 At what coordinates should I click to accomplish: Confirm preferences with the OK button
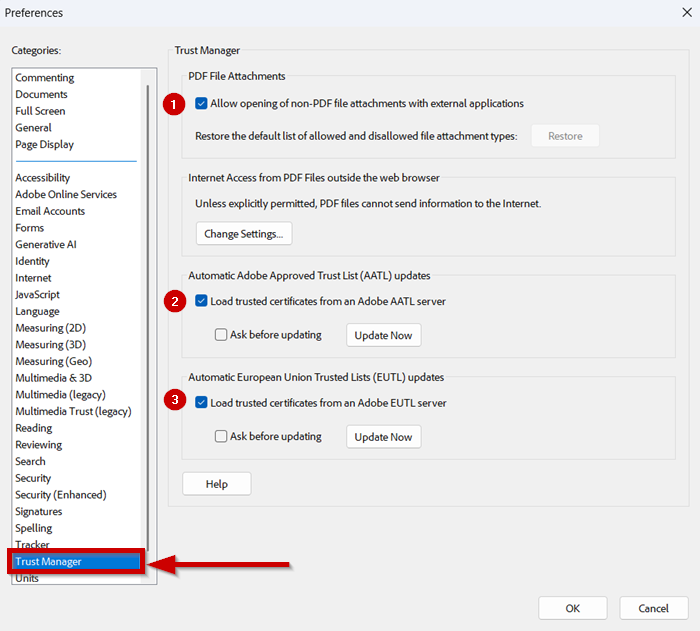[x=572, y=608]
